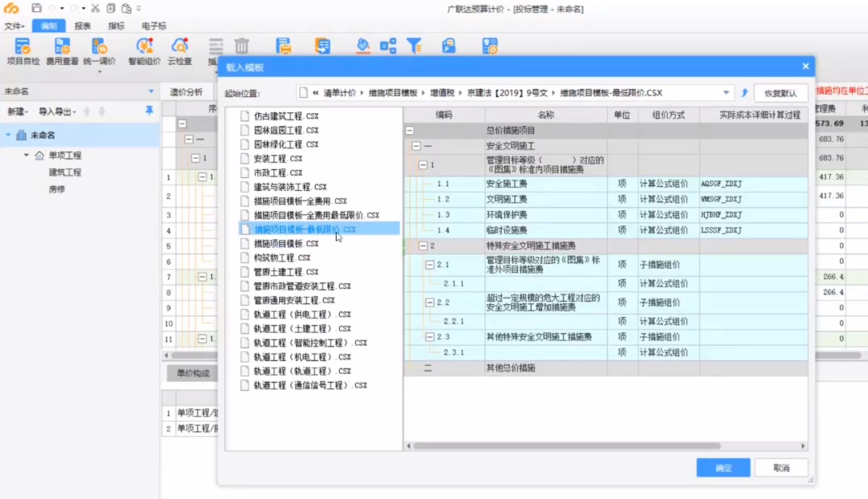
Task: Open the 新建 dropdown
Action: coord(17,112)
